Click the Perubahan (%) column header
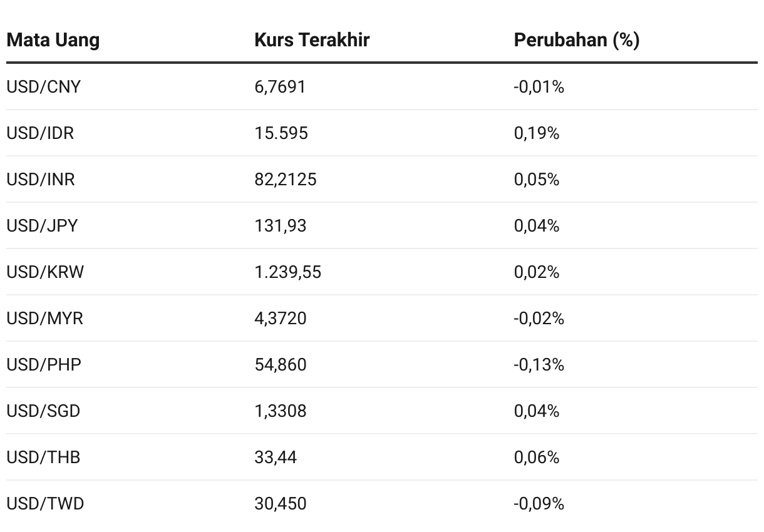 577,40
